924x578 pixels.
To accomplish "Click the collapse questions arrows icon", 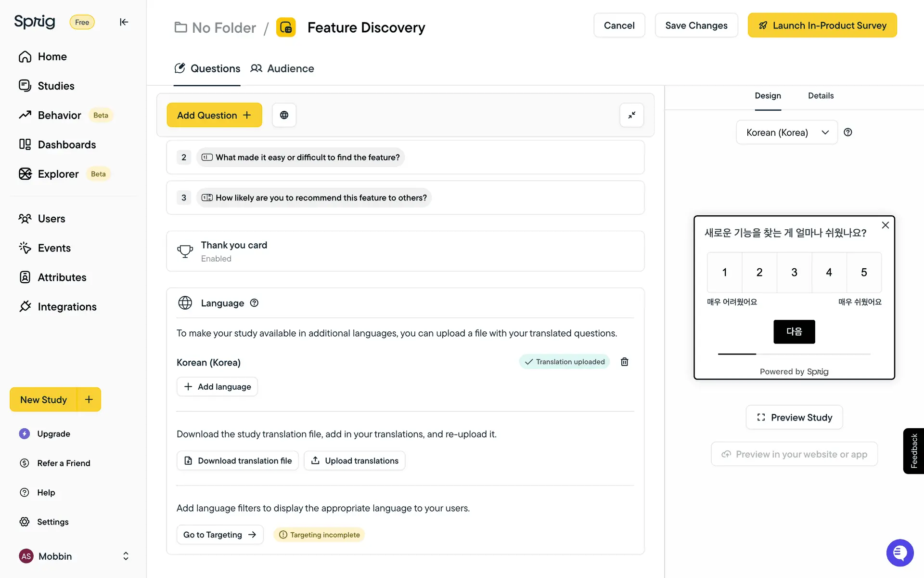I will 631,115.
